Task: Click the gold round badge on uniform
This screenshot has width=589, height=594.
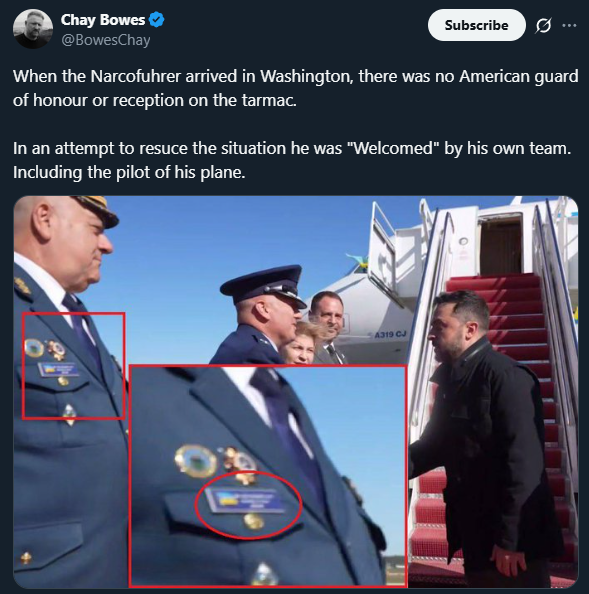Action: pyautogui.click(x=34, y=348)
